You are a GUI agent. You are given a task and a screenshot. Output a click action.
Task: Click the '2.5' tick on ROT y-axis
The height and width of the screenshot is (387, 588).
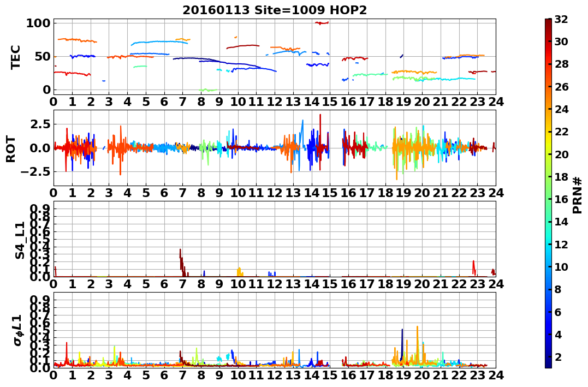coord(40,124)
